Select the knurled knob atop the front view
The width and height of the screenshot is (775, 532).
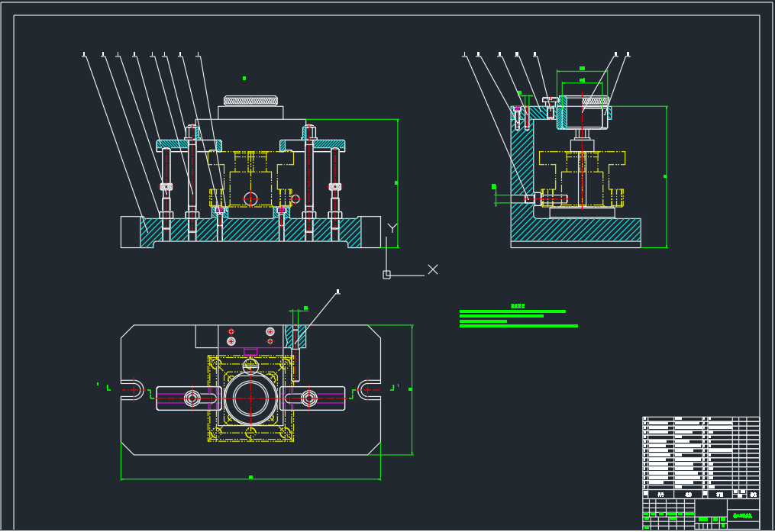point(250,101)
